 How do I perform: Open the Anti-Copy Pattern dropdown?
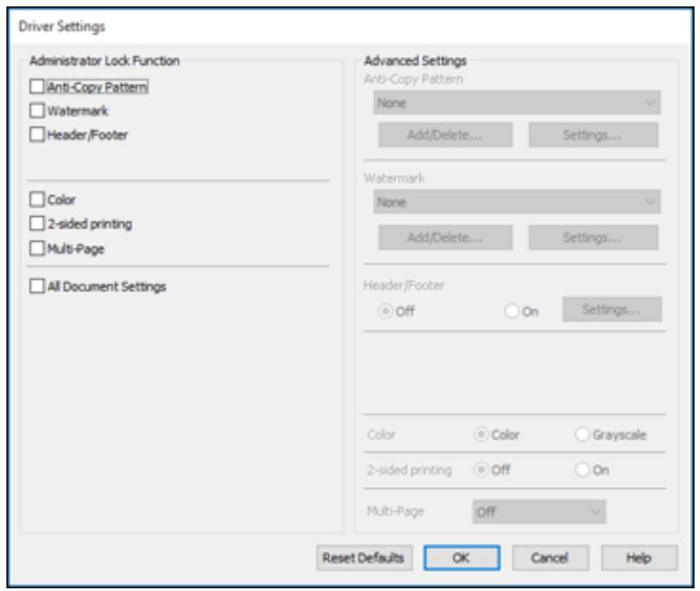(x=517, y=103)
